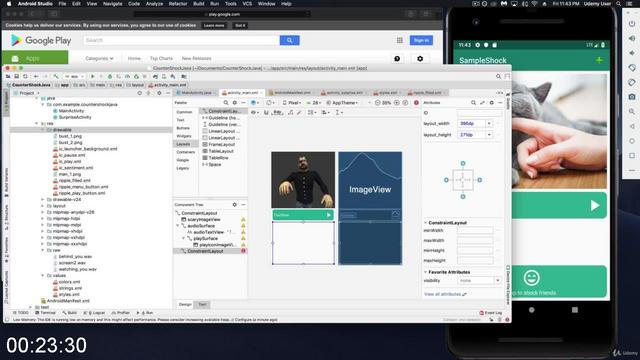Run the app with the green play icon
Image resolution: width=640 pixels, height=360 pixels.
click(93, 76)
